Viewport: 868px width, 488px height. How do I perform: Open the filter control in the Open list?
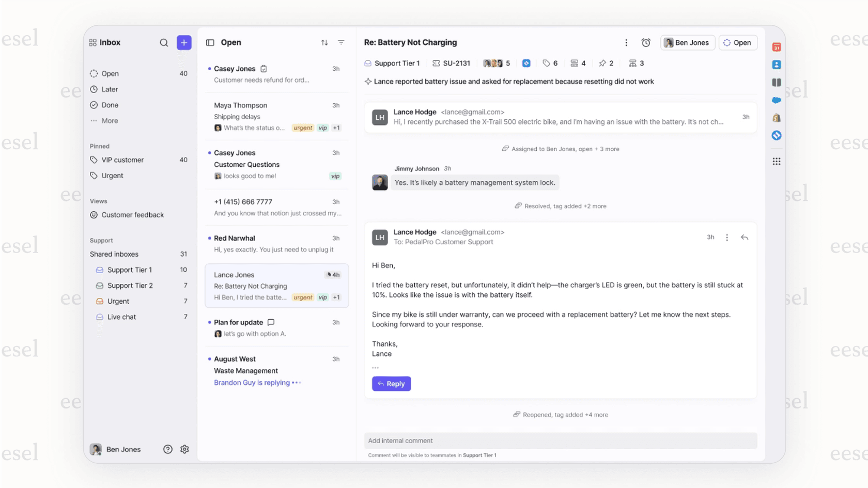pos(341,42)
